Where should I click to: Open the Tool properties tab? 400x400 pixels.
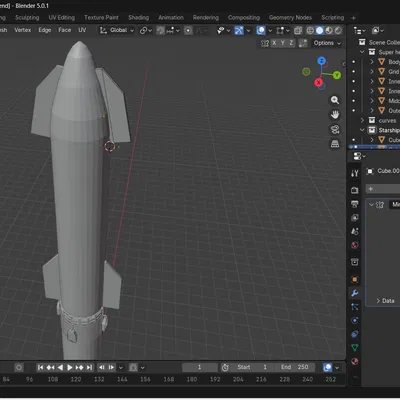click(355, 173)
